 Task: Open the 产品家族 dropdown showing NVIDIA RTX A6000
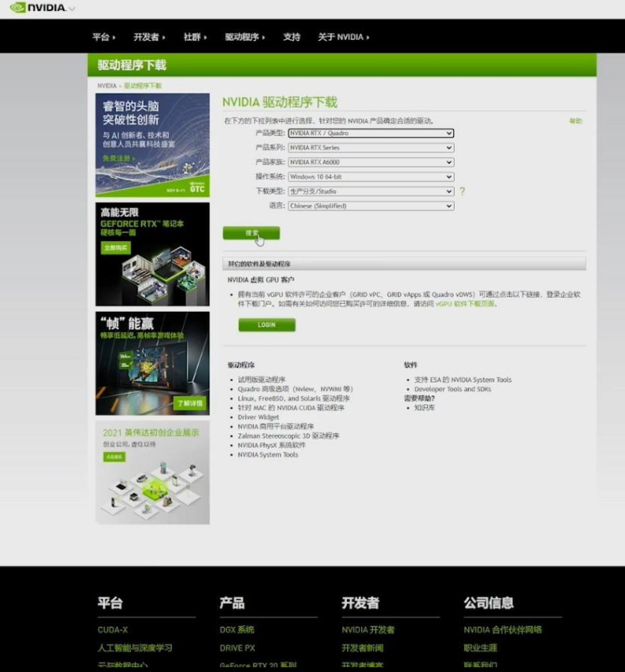(x=371, y=163)
